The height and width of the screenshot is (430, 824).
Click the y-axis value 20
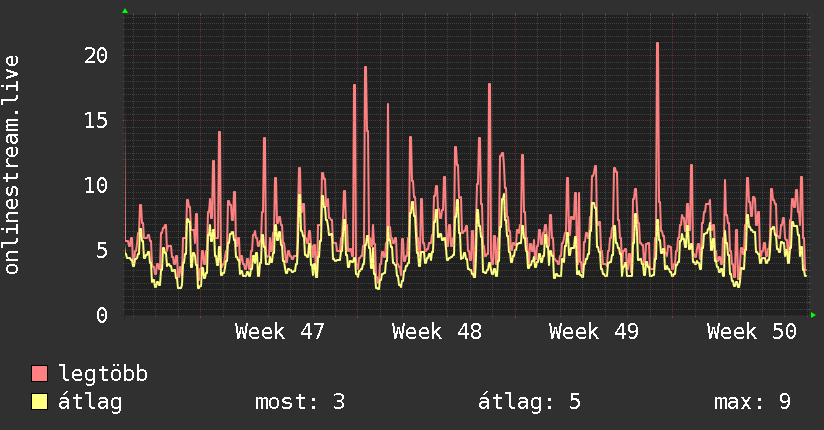click(x=96, y=55)
